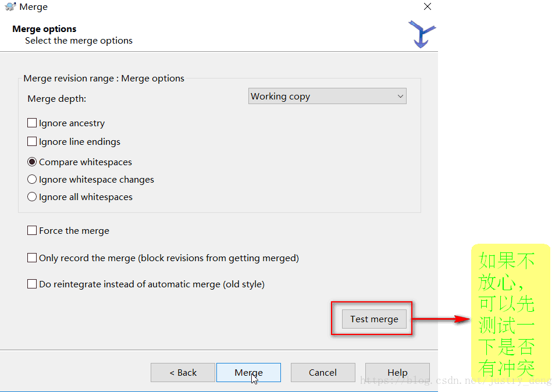
Task: Tick the Ignore line endings checkbox
Action: click(x=32, y=141)
